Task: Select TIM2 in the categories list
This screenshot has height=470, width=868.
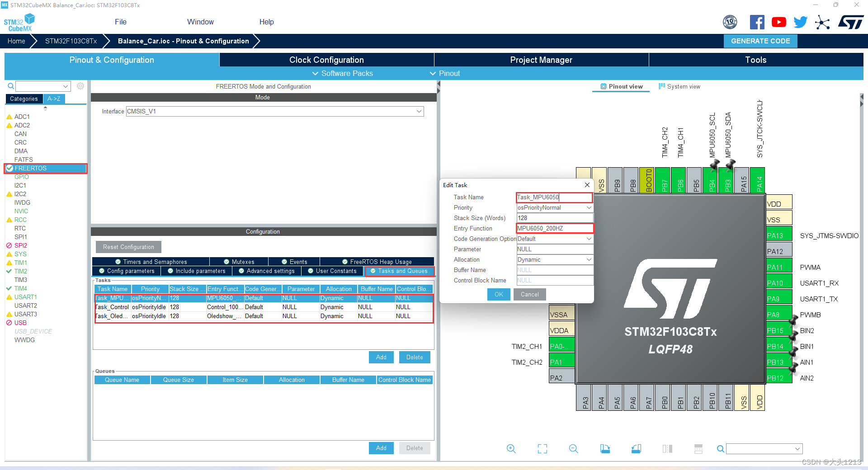Action: tap(20, 271)
